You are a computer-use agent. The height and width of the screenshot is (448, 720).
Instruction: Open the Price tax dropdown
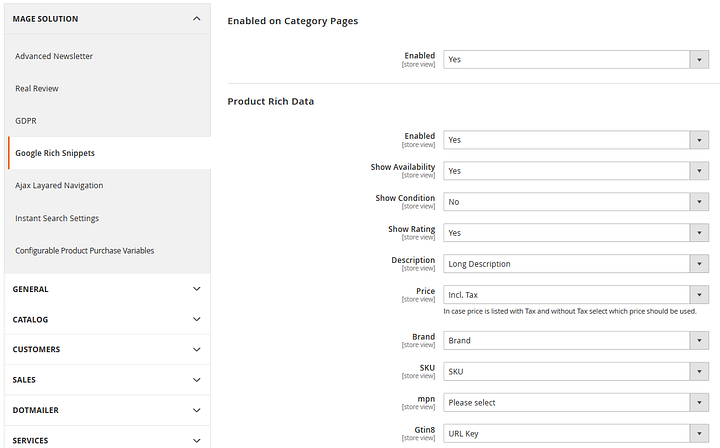(576, 295)
